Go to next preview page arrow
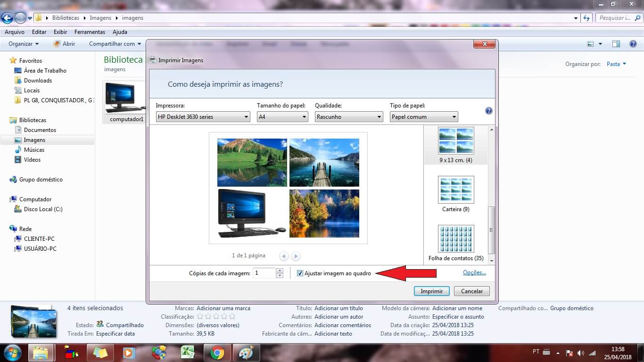The height and width of the screenshot is (362, 644). (296, 256)
